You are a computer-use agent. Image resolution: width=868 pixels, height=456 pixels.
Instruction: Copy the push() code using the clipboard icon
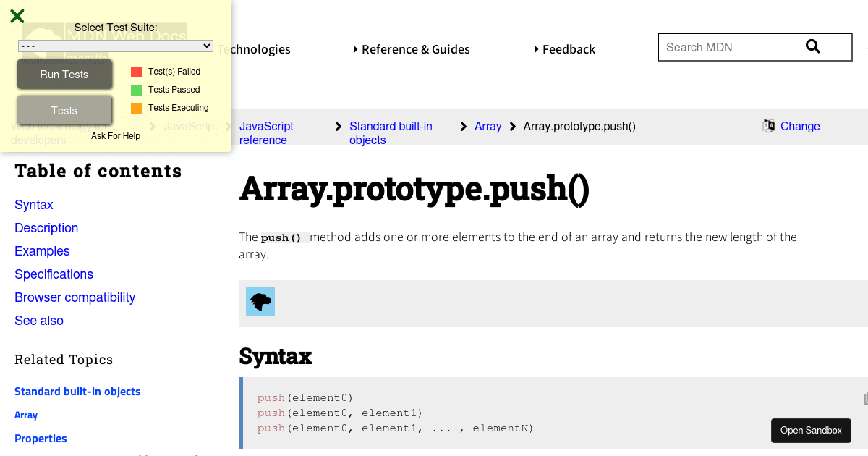(864, 399)
